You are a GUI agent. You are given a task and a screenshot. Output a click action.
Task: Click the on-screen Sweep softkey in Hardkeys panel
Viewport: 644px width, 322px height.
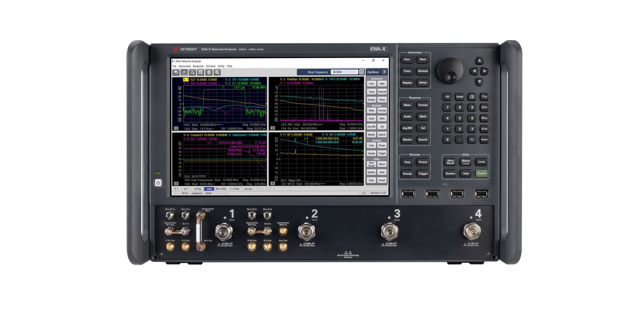click(371, 153)
